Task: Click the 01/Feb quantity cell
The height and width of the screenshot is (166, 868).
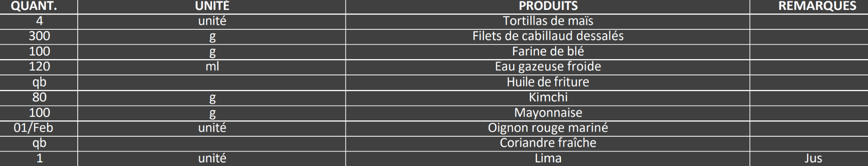Action: point(39,128)
